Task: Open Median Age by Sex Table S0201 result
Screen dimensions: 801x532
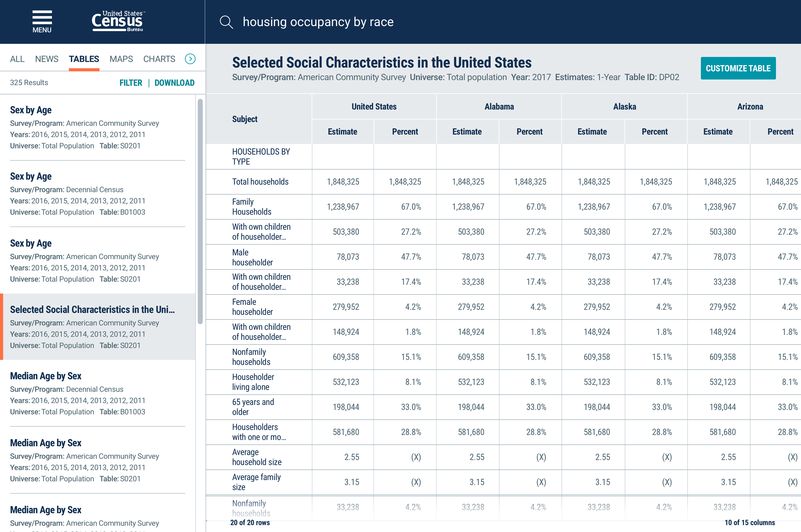Action: tap(98, 460)
